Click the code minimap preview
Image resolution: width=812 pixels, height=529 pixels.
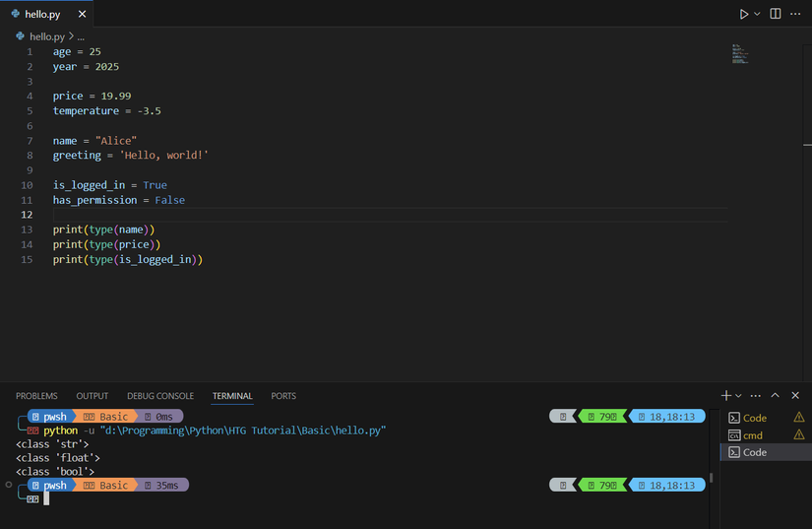tap(741, 53)
